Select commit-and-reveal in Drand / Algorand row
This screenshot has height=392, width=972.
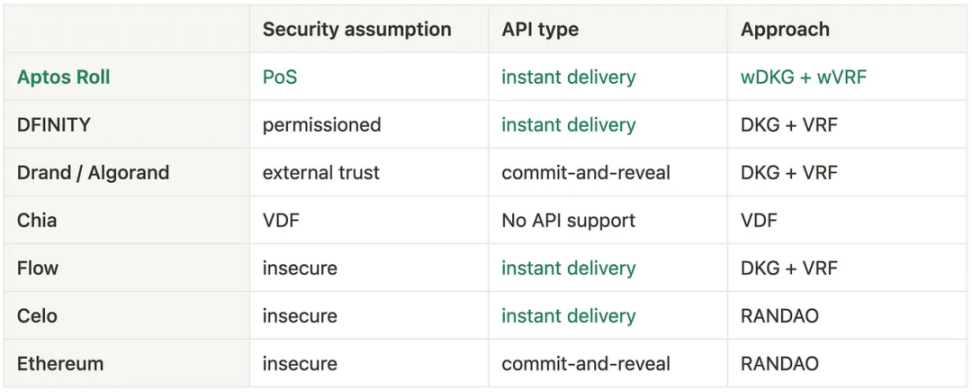[x=586, y=172]
